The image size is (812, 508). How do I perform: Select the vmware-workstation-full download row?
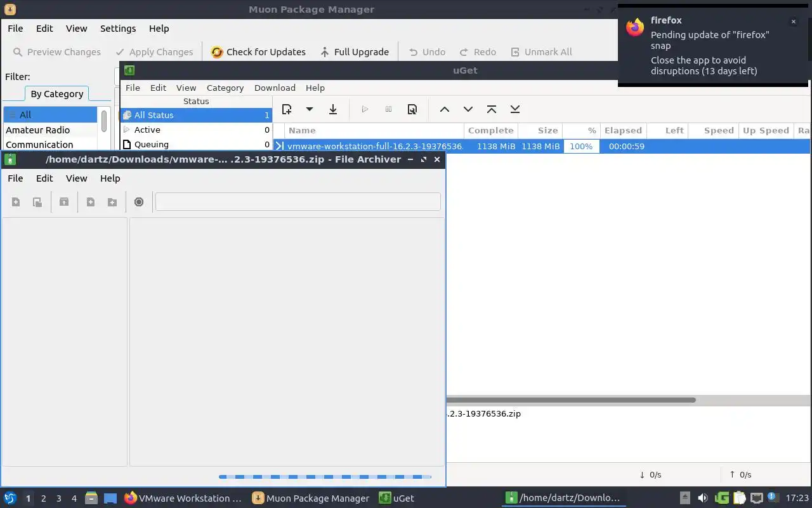click(542, 146)
